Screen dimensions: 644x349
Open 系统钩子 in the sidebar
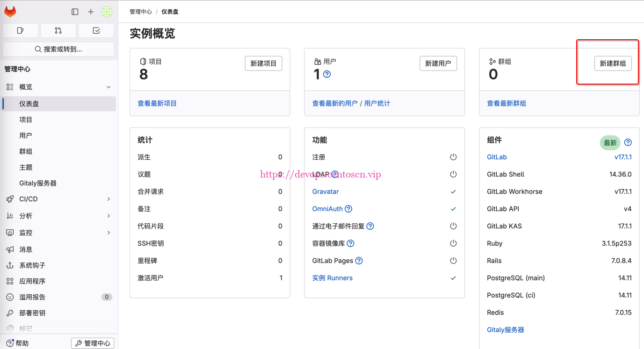[32, 265]
